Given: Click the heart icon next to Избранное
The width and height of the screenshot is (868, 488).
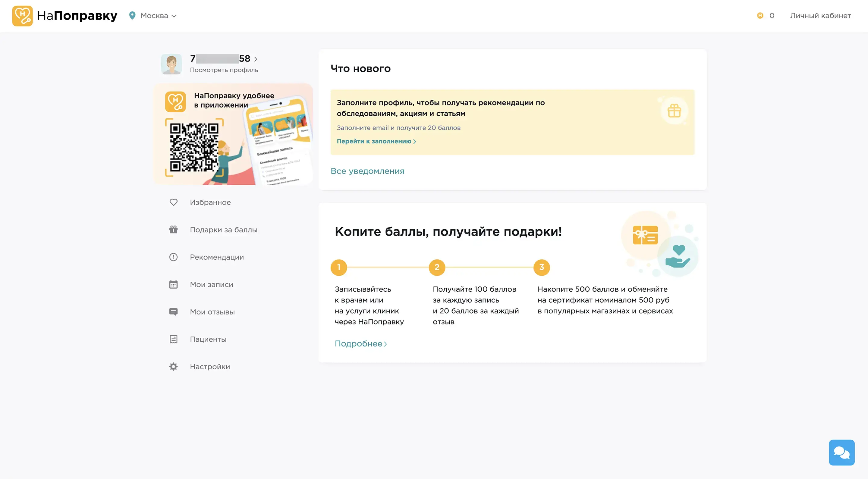Looking at the screenshot, I should pos(173,202).
